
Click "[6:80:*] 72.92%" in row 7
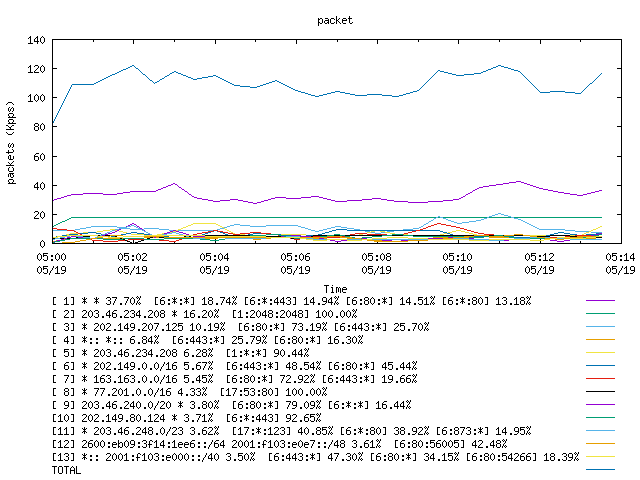click(x=270, y=379)
